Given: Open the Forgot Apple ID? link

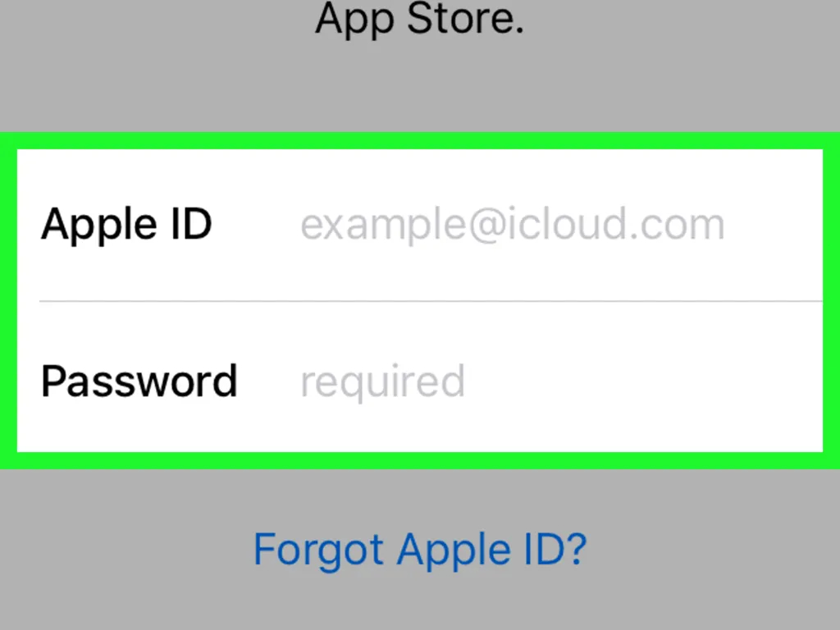Looking at the screenshot, I should 419,549.
